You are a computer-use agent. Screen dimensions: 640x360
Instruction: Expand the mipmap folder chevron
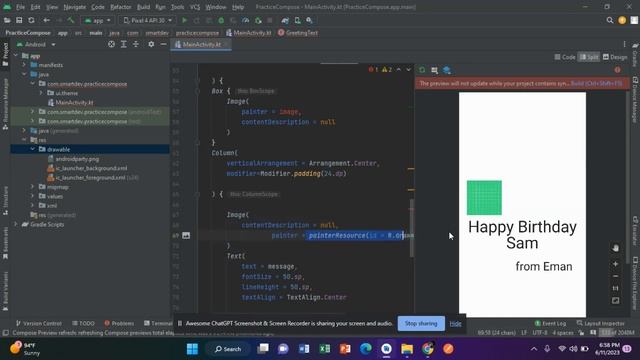pyautogui.click(x=33, y=187)
